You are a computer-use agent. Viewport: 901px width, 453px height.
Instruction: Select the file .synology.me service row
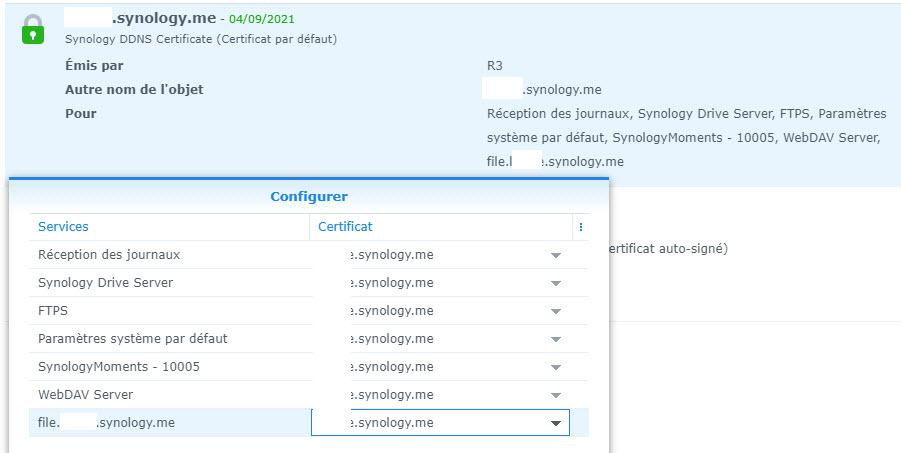309,423
